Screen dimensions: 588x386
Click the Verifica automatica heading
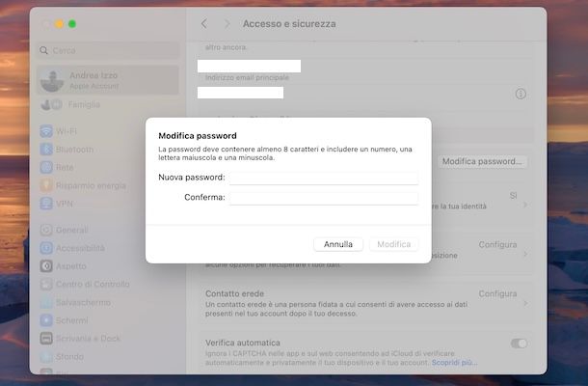243,343
